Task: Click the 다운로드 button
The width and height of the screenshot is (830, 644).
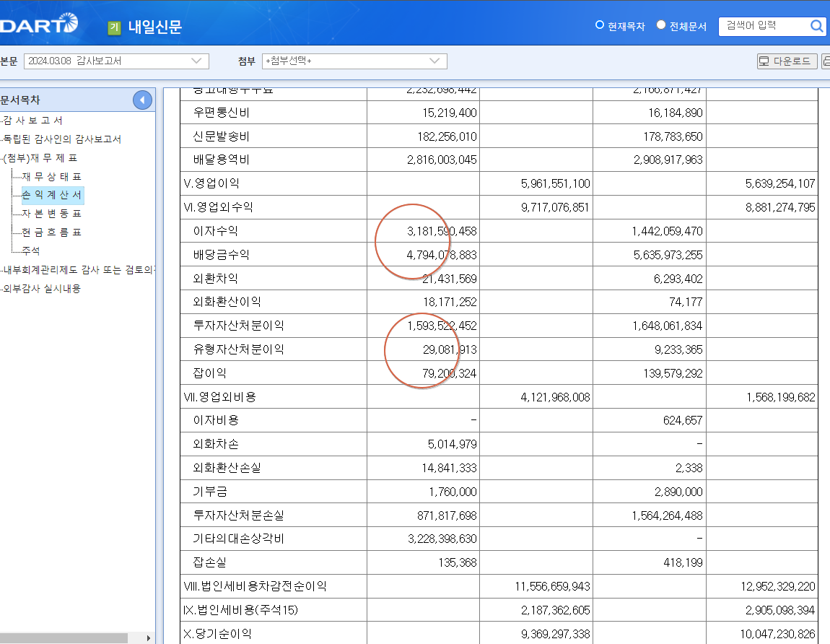Action: point(787,61)
